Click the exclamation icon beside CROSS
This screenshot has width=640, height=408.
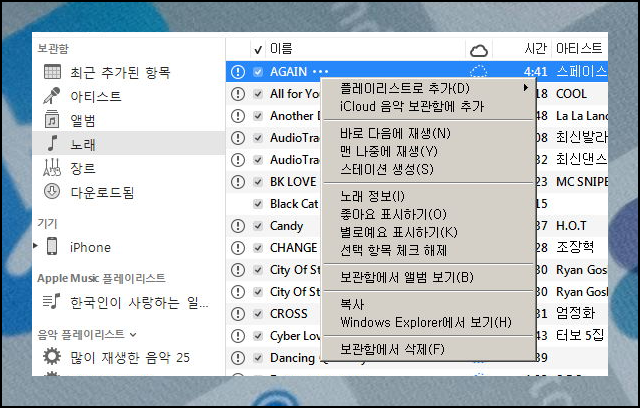tap(238, 314)
